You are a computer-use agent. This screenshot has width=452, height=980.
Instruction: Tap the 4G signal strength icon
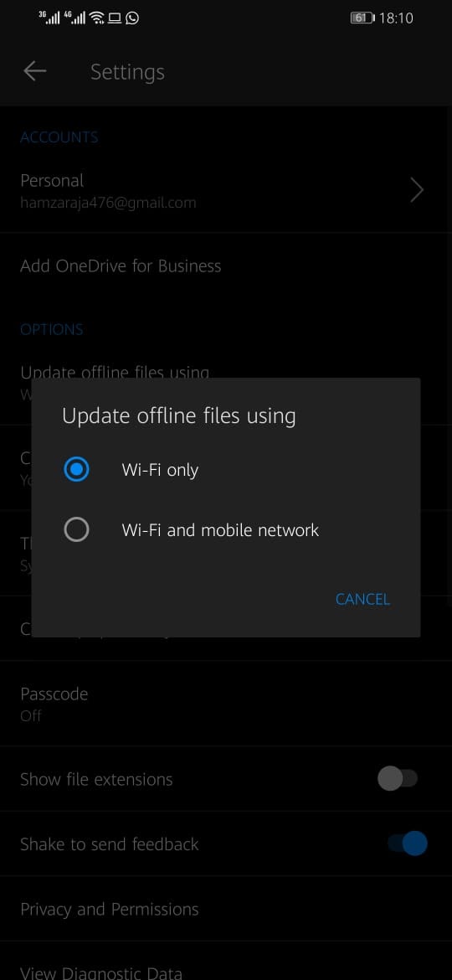(74, 18)
